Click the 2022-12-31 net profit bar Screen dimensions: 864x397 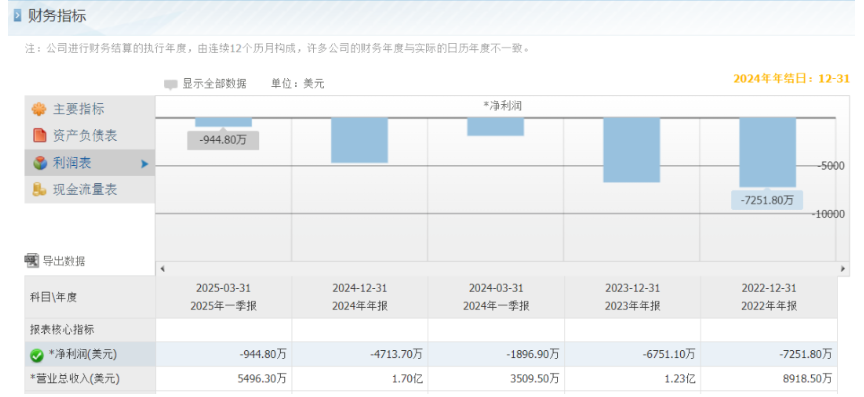point(768,152)
